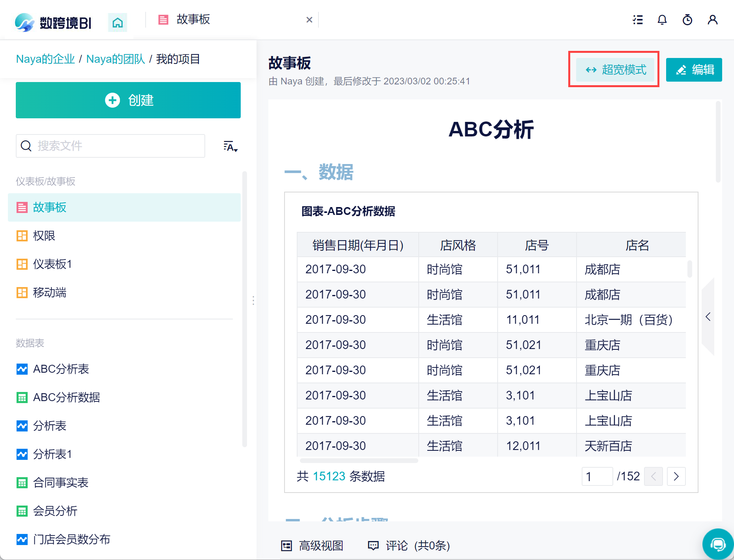The height and width of the screenshot is (560, 734).
Task: Click the Naya的团队 breadcrumb link
Action: coord(116,59)
